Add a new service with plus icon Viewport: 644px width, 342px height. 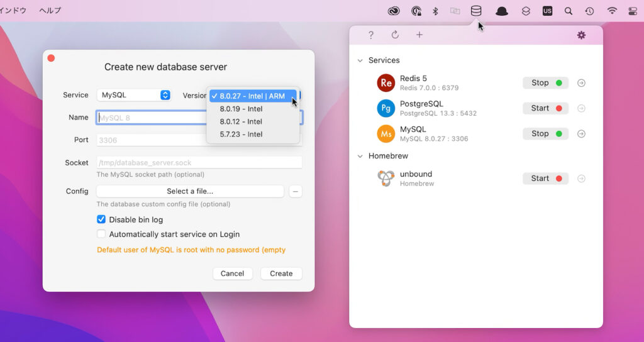(x=419, y=35)
